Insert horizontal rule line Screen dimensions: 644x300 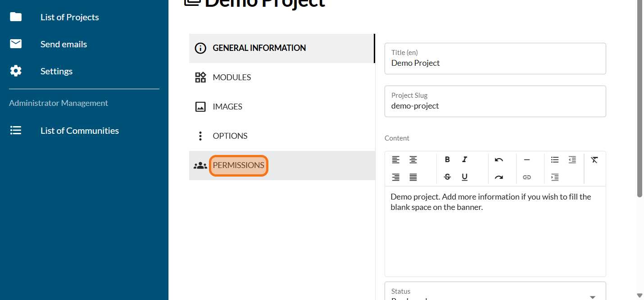coord(526,159)
